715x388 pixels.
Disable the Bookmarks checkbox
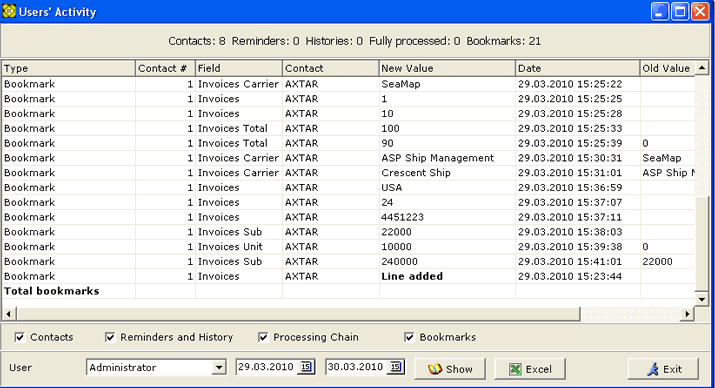click(x=409, y=337)
